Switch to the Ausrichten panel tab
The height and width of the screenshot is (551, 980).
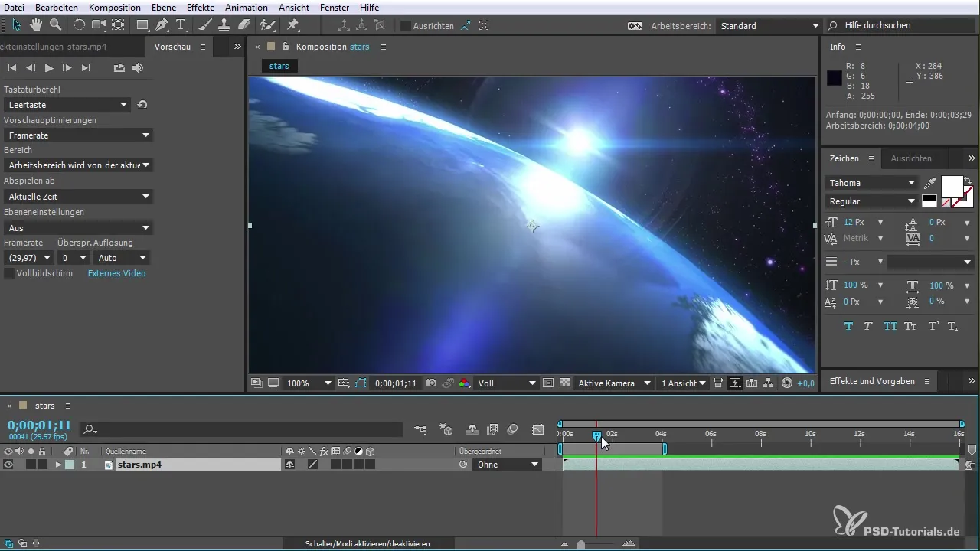click(x=911, y=158)
